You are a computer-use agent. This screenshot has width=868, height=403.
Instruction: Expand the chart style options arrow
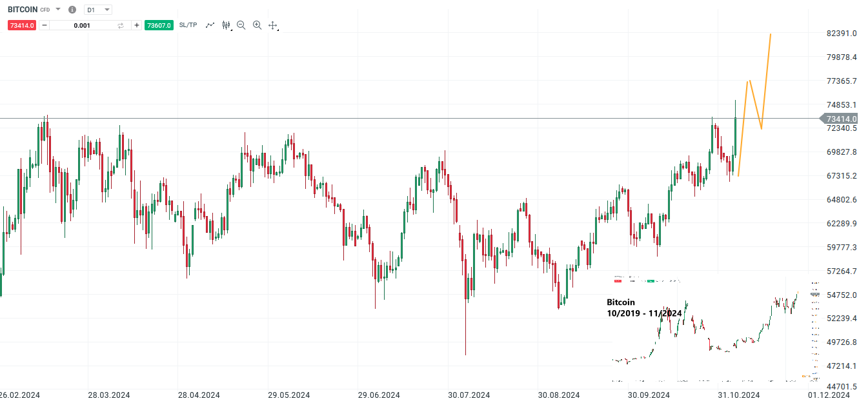(x=231, y=30)
